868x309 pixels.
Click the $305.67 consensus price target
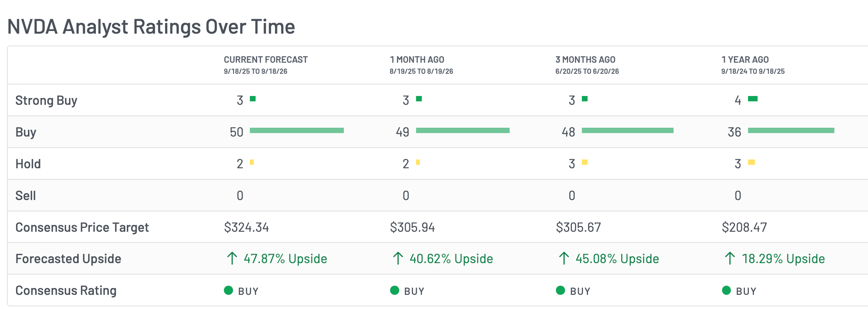click(578, 227)
